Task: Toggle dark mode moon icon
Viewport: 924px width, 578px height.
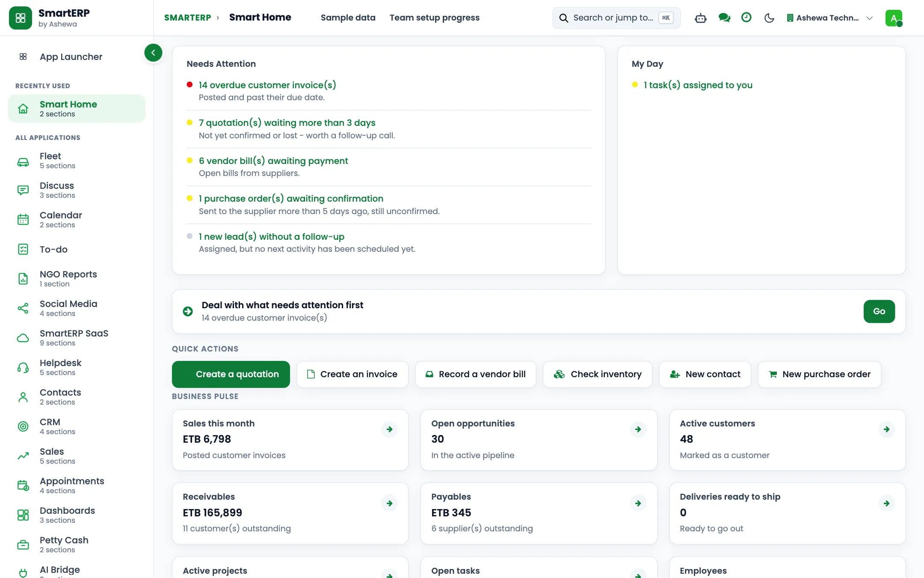Action: click(769, 18)
